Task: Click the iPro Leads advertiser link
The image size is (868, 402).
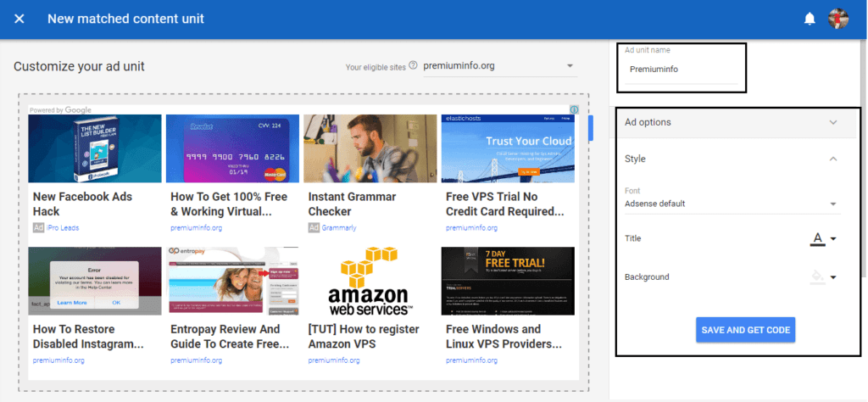Action: point(62,227)
